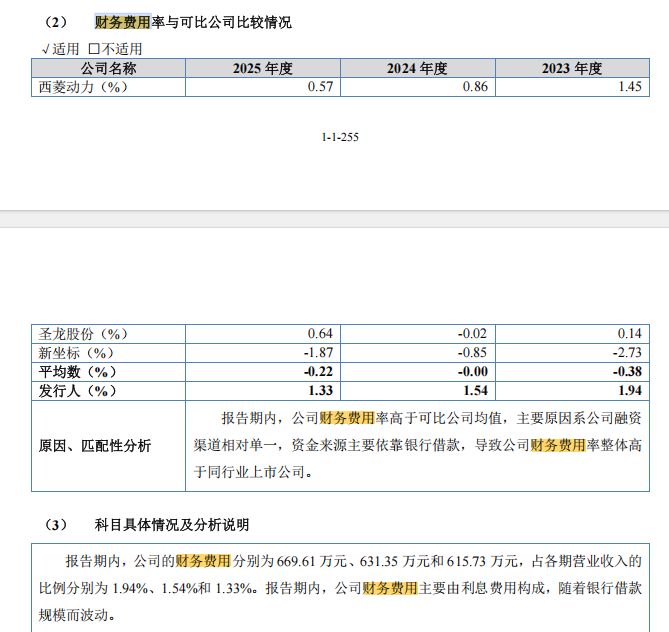This screenshot has height=632, width=669.
Task: Click value -1.87 in 新坐标 row
Action: [318, 352]
